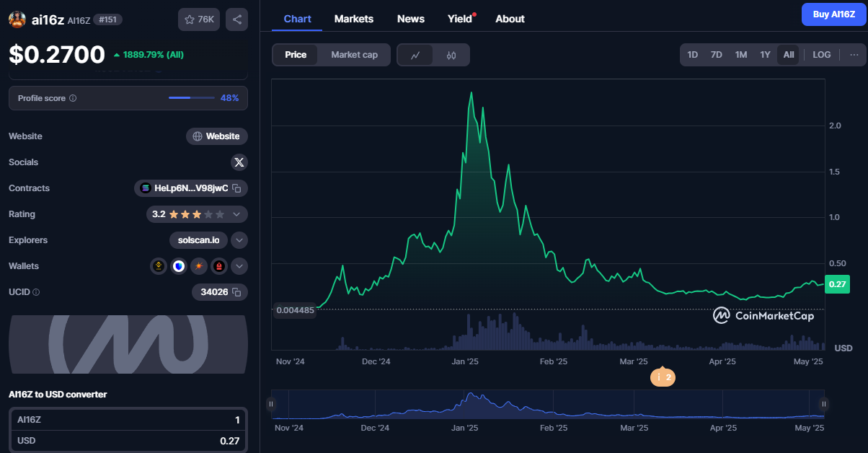Screen dimensions: 868x453
Task: Expand more Wallets chevron
Action: pyautogui.click(x=239, y=266)
